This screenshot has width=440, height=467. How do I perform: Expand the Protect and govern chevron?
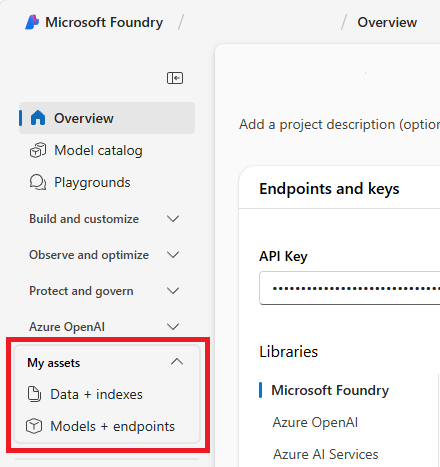pyautogui.click(x=173, y=291)
